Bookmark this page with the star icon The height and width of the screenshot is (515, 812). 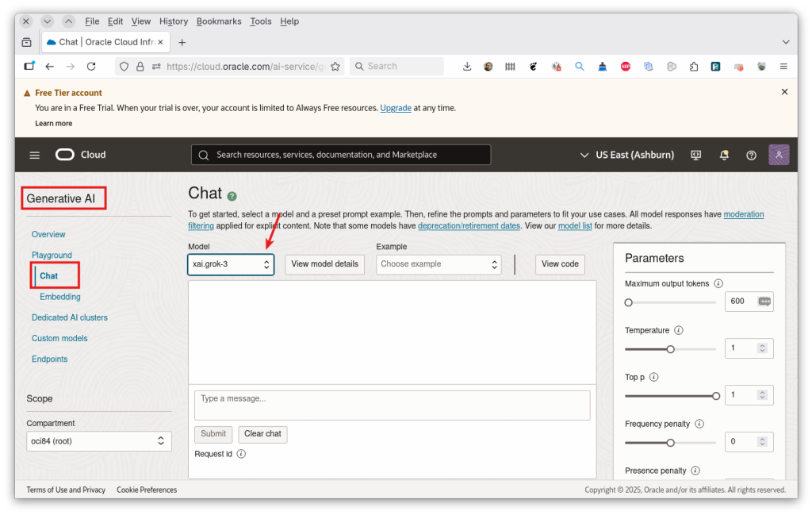click(335, 67)
